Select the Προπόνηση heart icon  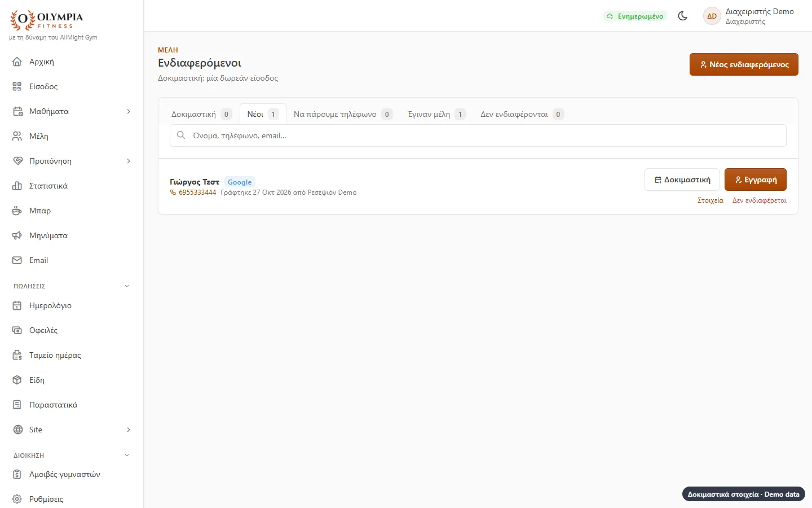click(x=17, y=161)
